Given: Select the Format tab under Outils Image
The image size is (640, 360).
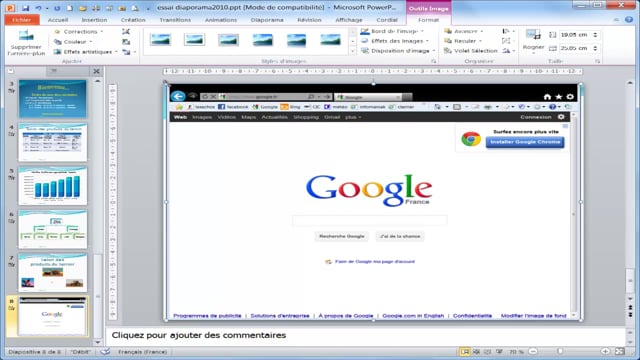Looking at the screenshot, I should coord(429,20).
